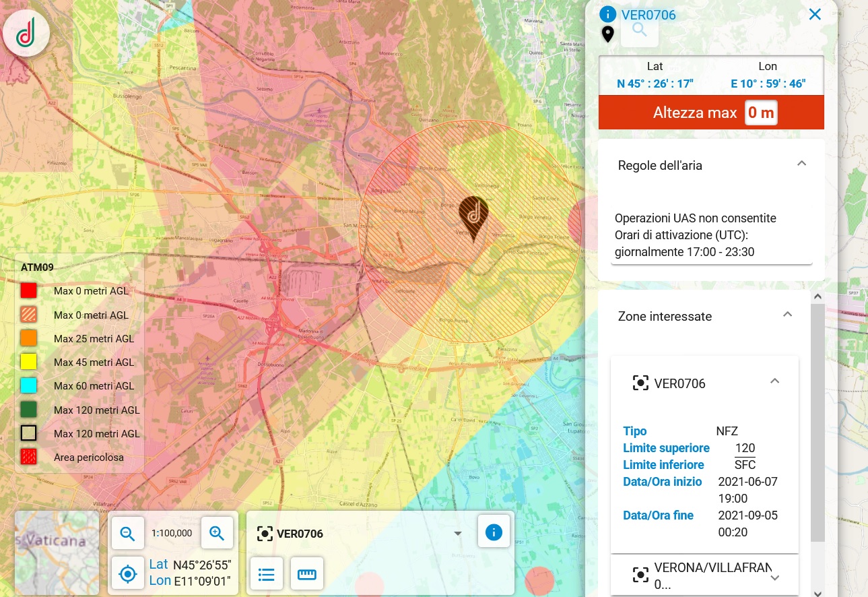Click the zone icon beside VERONA/VILLAFRAN entry

tap(640, 575)
